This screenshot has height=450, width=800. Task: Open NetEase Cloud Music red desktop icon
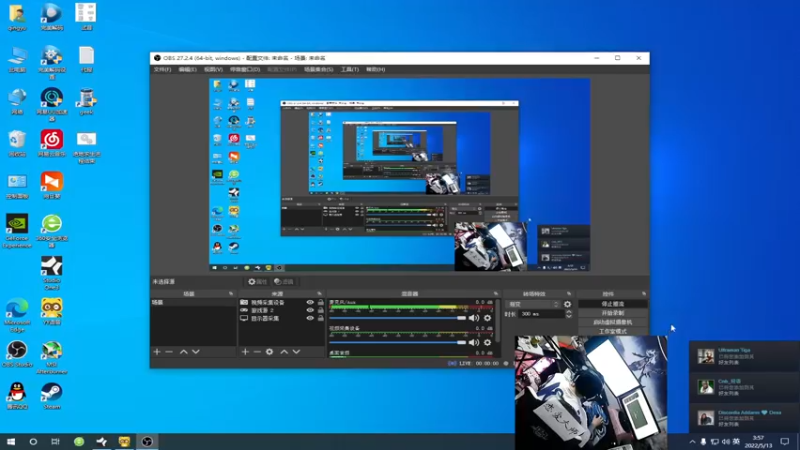click(x=52, y=143)
